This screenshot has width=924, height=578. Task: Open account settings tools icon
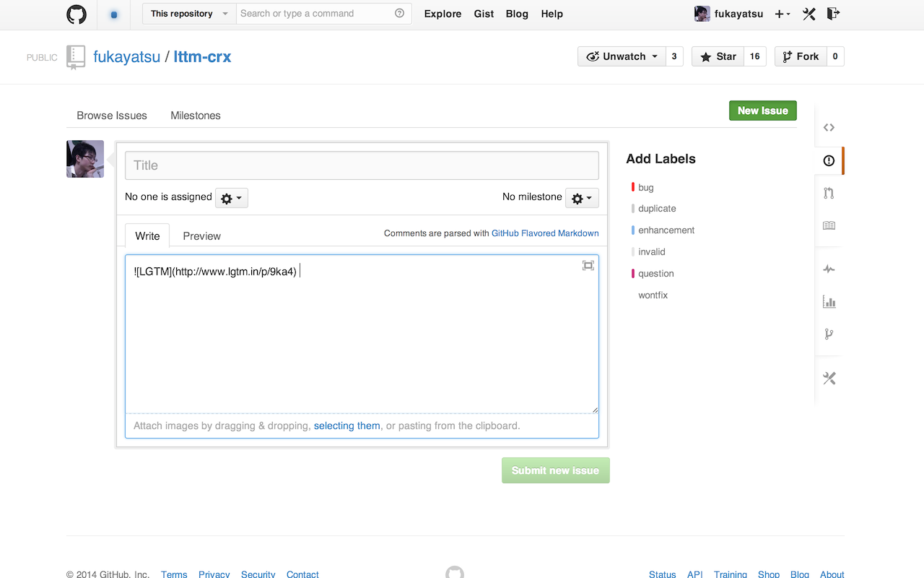click(x=808, y=14)
